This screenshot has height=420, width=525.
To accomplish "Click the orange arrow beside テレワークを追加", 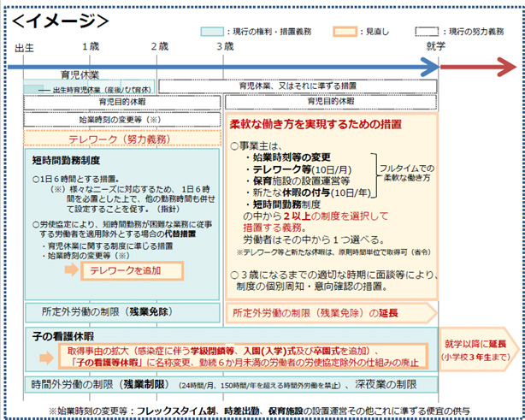I will pos(71,269).
